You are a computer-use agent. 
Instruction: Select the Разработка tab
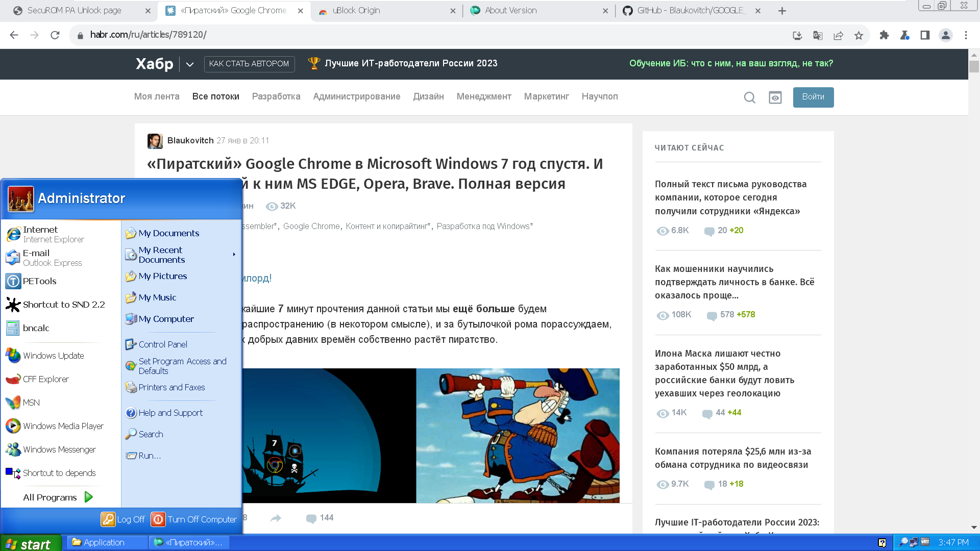(x=276, y=96)
